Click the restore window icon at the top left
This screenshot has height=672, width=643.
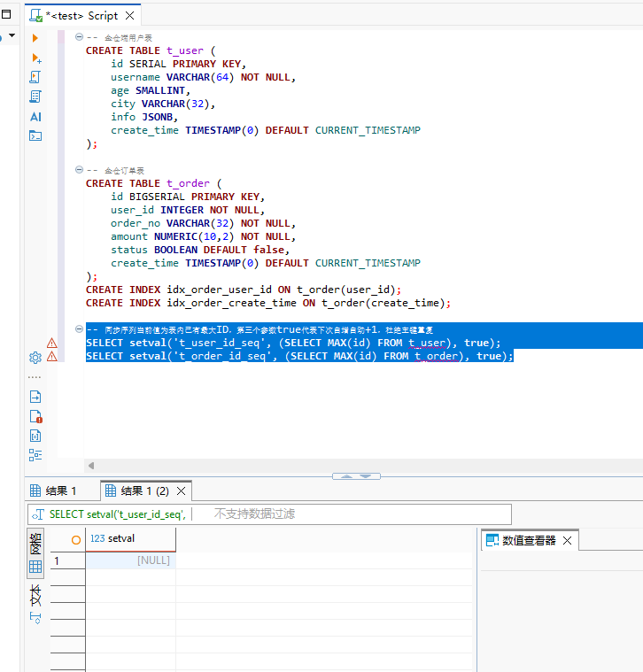pyautogui.click(x=6, y=14)
